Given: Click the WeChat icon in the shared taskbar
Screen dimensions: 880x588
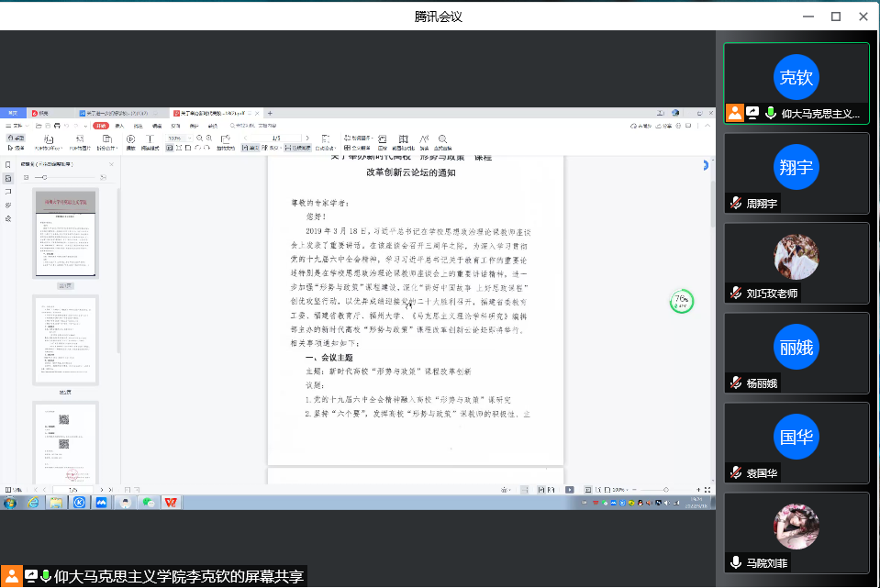Looking at the screenshot, I should 147,502.
